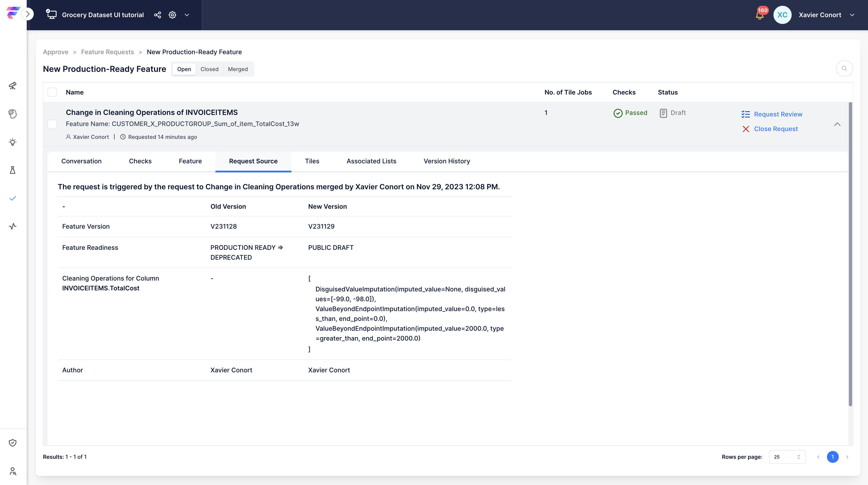Click the Requested 14 minutes ago clock icon

pos(123,137)
